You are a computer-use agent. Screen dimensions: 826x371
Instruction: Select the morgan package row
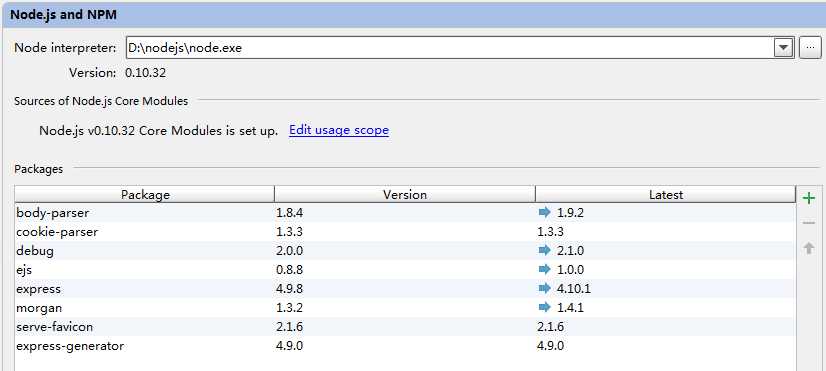[405, 308]
